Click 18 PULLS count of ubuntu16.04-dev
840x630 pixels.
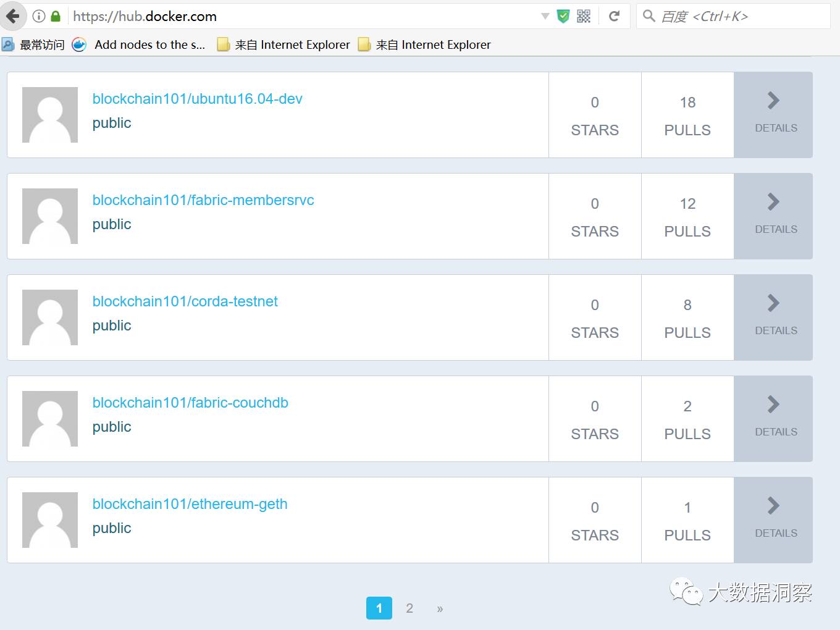pyautogui.click(x=687, y=115)
